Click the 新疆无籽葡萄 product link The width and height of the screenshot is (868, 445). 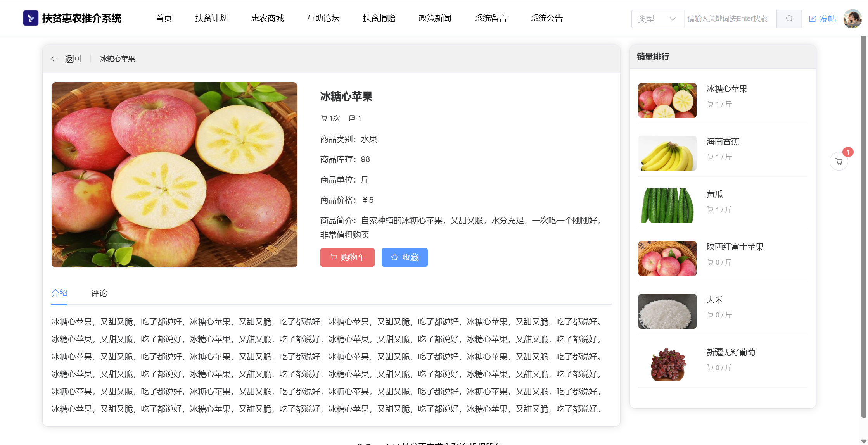731,352
